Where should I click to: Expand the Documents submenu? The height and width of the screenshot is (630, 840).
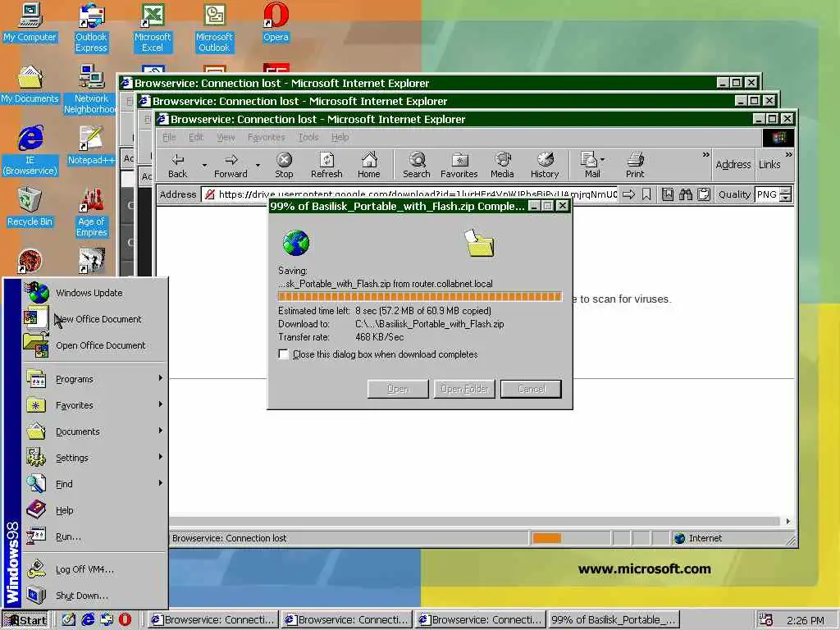[x=95, y=431]
